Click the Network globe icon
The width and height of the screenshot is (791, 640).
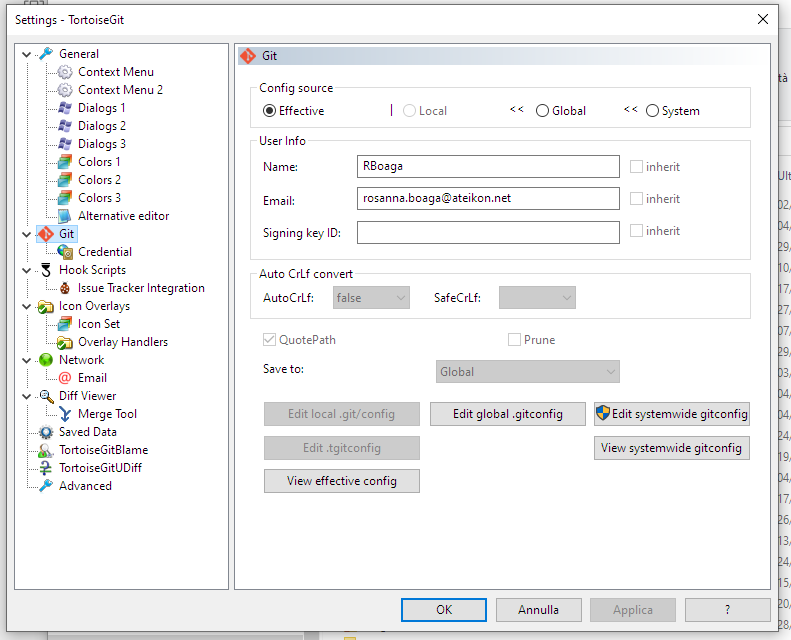(46, 360)
